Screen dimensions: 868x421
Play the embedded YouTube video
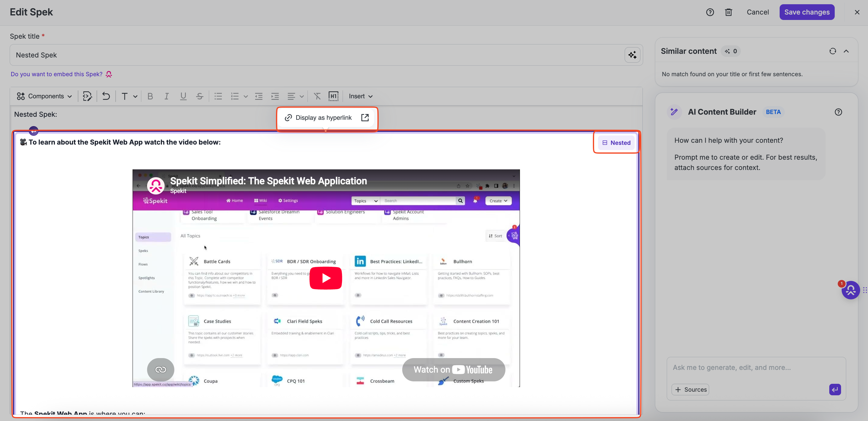(326, 278)
